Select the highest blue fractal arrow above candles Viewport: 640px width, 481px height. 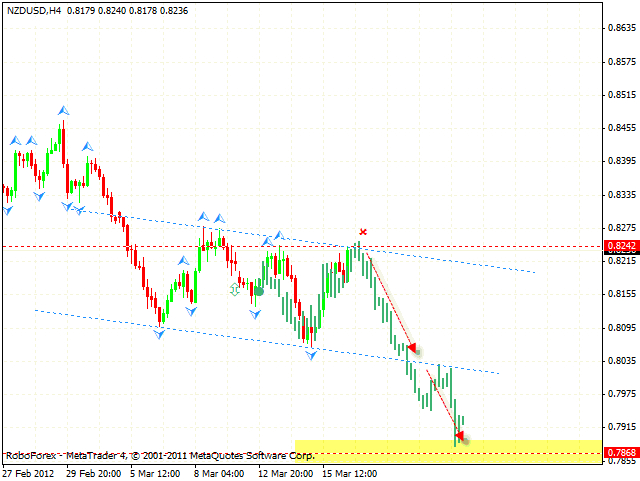[x=63, y=110]
